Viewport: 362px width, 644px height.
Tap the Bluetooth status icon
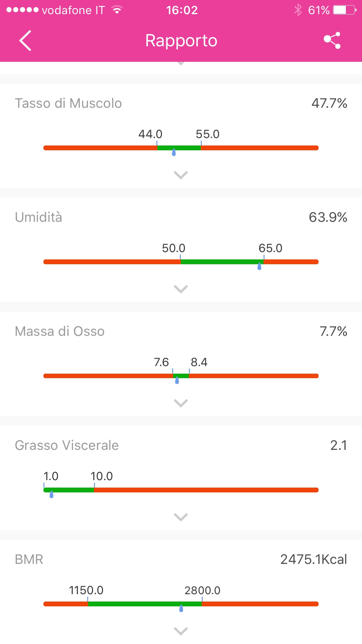point(298,10)
